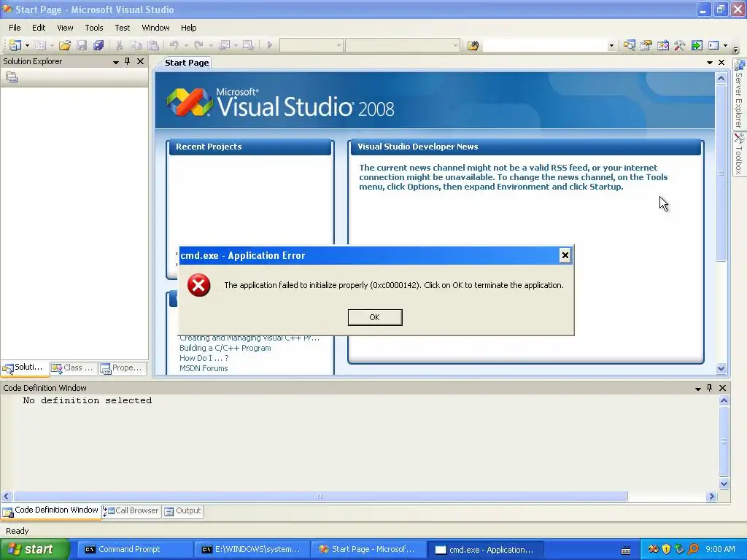Toggle the Code Definition Window auto-hide pin
This screenshot has width=747, height=560.
click(x=709, y=388)
